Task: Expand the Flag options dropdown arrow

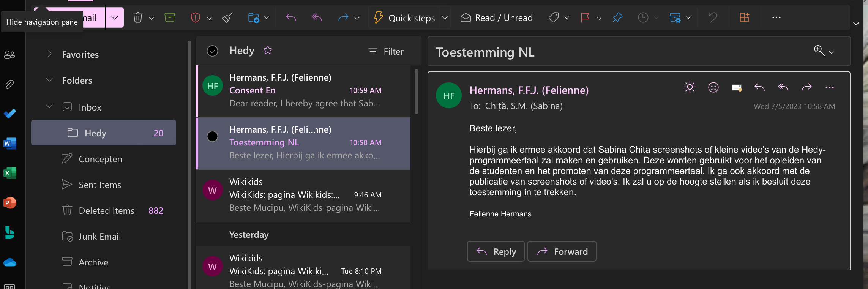Action: tap(599, 18)
